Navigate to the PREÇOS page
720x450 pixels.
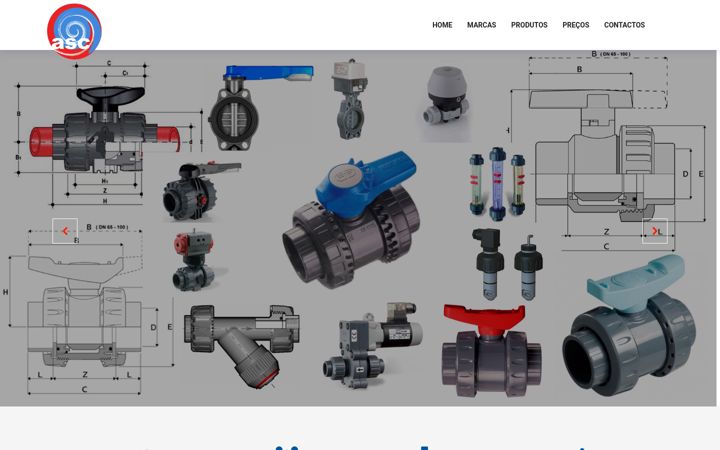[x=576, y=25]
